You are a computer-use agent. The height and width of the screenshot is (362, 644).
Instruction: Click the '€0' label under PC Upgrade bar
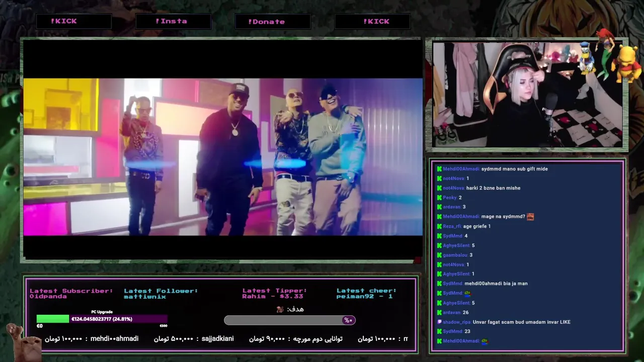point(40,326)
